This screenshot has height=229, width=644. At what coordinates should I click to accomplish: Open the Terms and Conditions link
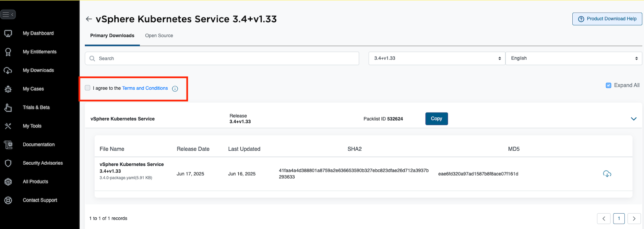(x=145, y=88)
